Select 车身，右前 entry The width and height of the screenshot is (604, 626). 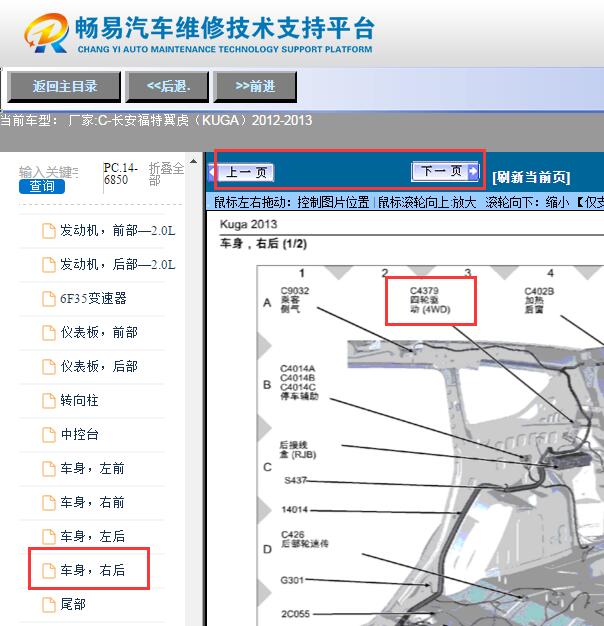coord(92,502)
